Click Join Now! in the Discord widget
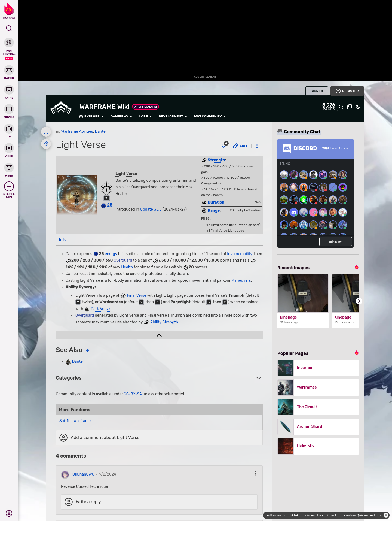 point(335,242)
